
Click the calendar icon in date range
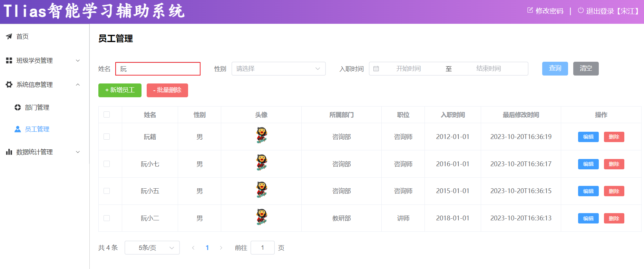376,69
